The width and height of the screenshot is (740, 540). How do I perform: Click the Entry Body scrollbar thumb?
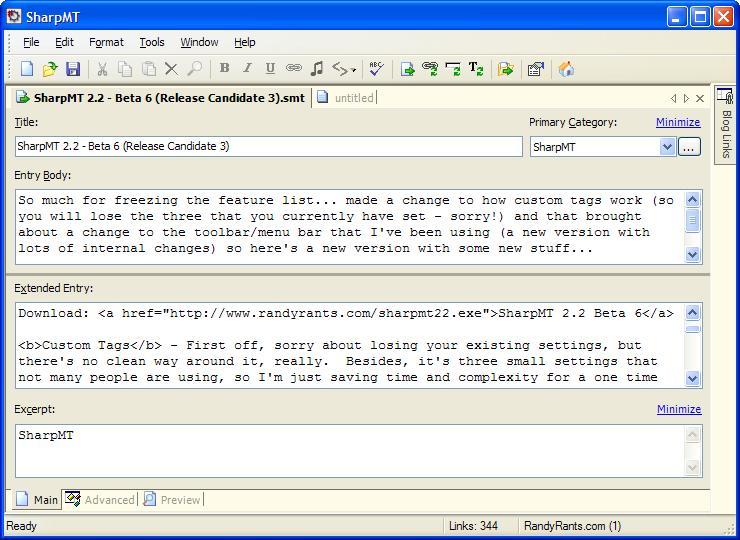tap(692, 220)
